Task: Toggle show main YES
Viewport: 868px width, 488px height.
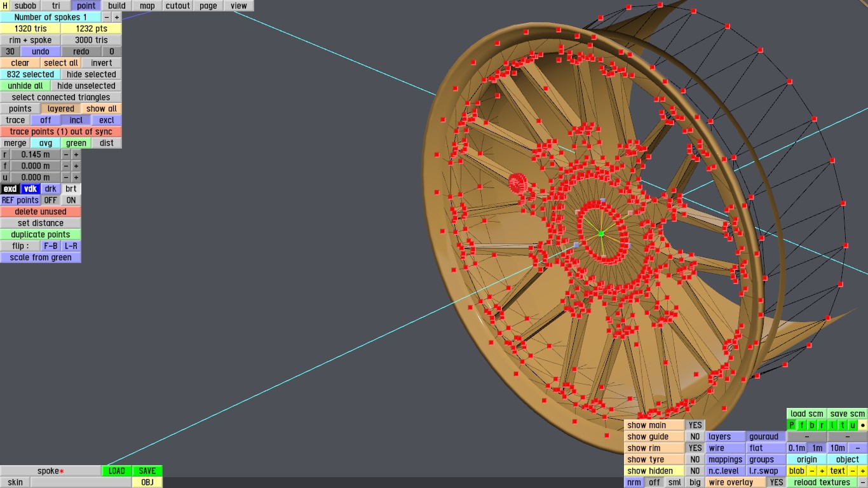Action: click(695, 425)
